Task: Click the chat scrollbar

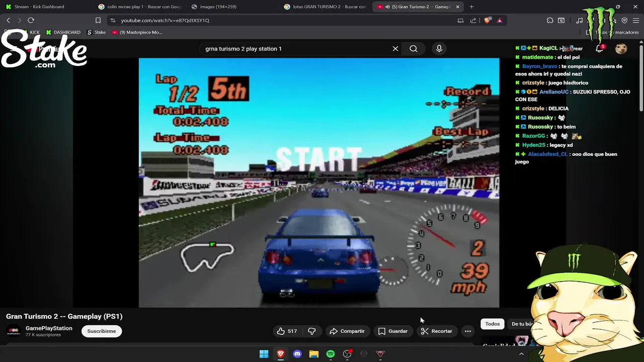Action: 641,78
